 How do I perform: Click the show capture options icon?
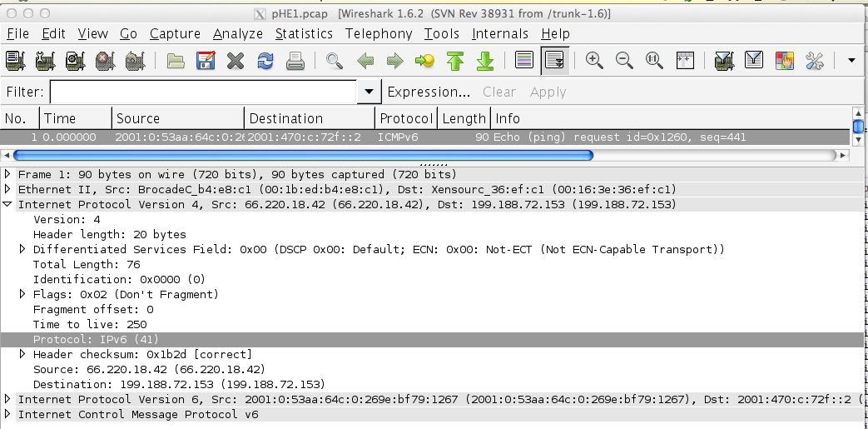coord(45,61)
